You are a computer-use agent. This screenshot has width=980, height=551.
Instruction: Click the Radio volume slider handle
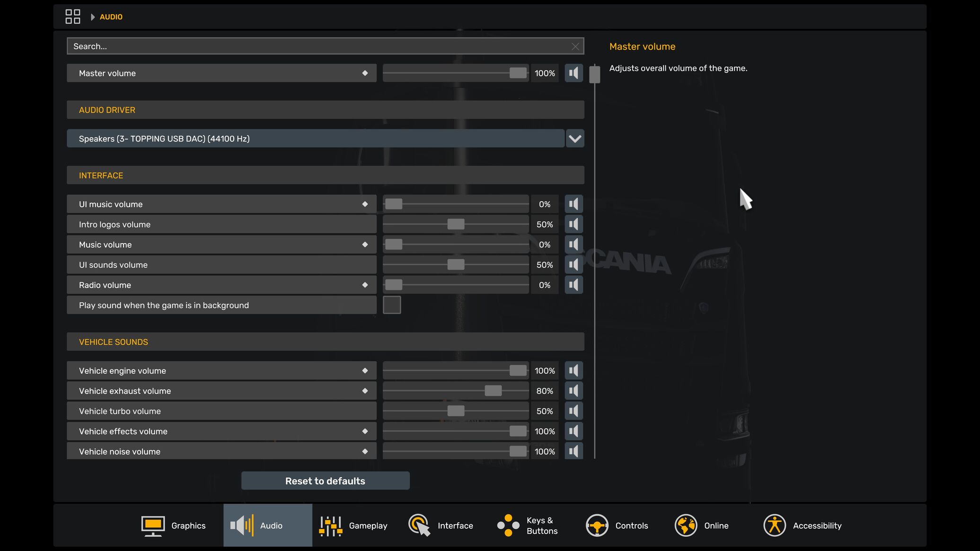pyautogui.click(x=394, y=285)
